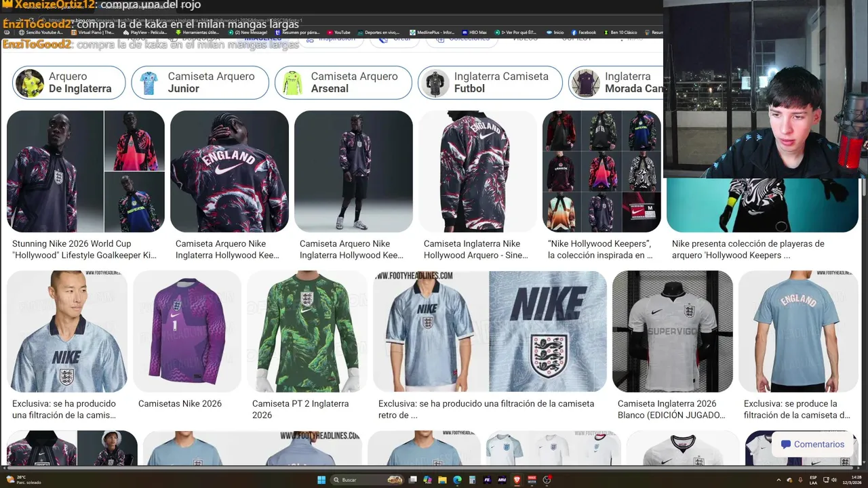
Task: Click the yellow goalkeeper chip thumbnail
Action: tap(30, 83)
